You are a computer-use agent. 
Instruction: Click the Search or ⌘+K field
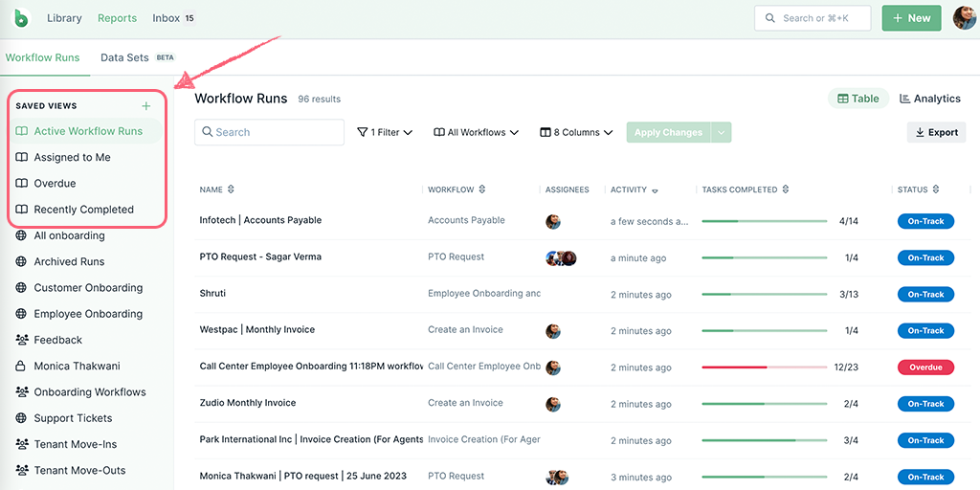(813, 18)
